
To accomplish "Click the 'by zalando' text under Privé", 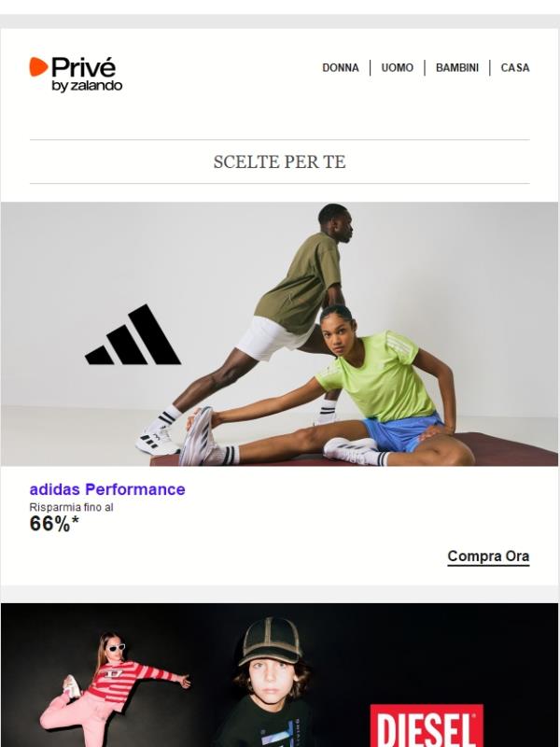I will coord(87,86).
